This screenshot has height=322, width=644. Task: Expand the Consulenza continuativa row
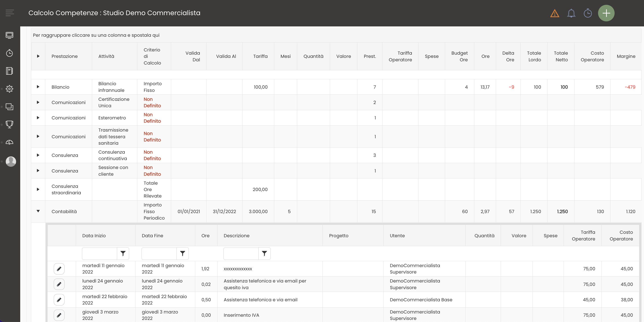(x=38, y=155)
